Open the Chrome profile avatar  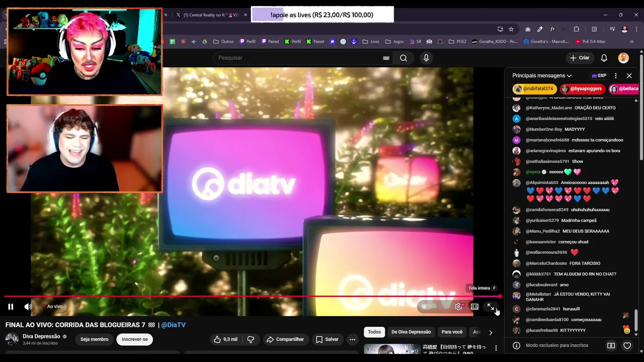tap(624, 29)
